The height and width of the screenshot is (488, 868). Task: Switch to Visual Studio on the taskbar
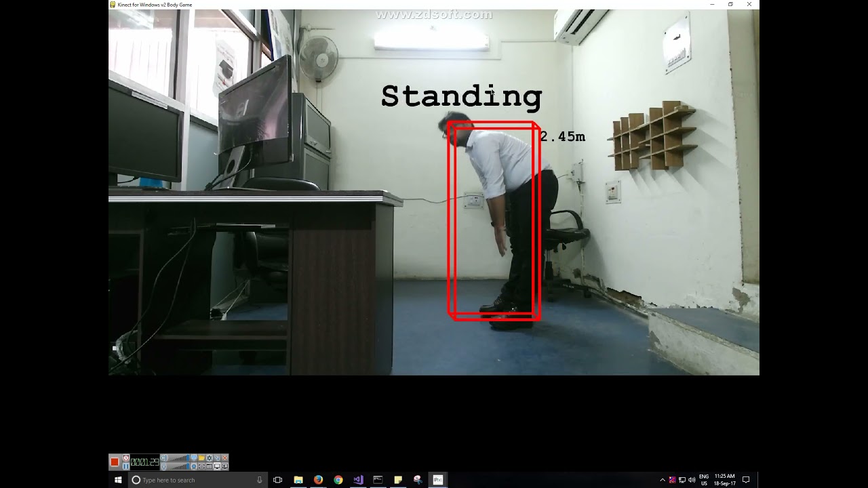(358, 480)
